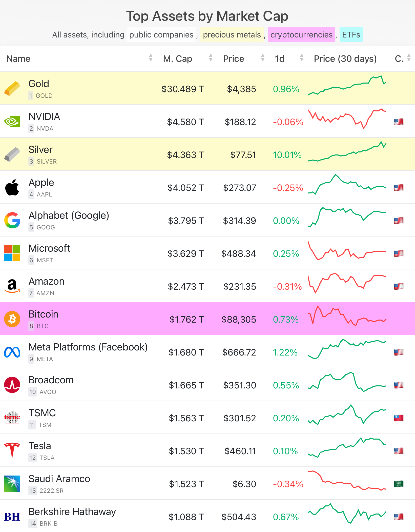Click the TSMC logo icon
415x532 pixels.
pyautogui.click(x=12, y=418)
